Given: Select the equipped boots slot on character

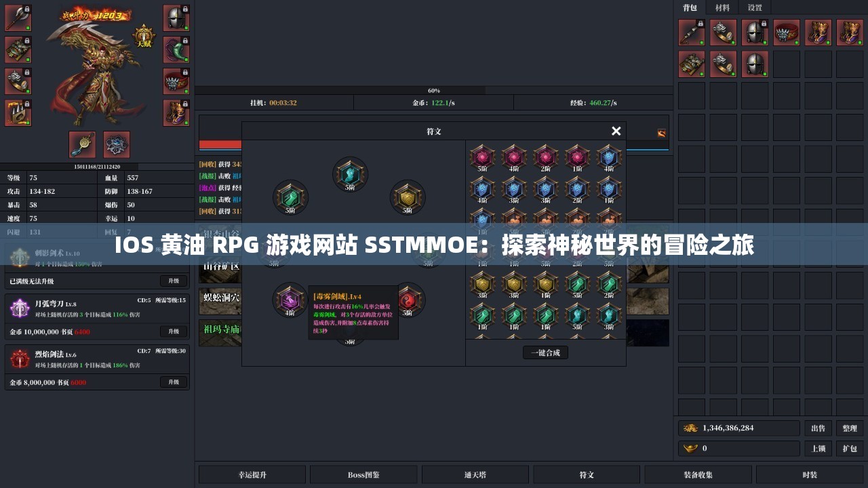Looking at the screenshot, I should point(176,113).
